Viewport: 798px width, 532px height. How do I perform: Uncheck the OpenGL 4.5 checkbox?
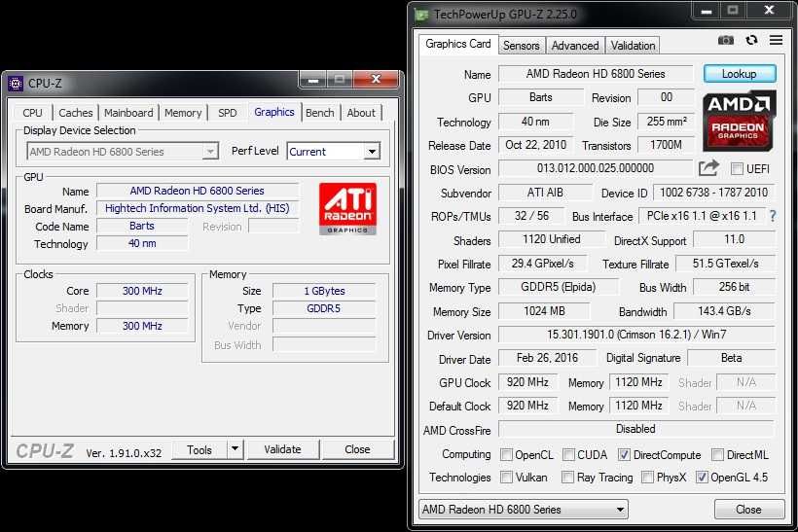(x=702, y=478)
